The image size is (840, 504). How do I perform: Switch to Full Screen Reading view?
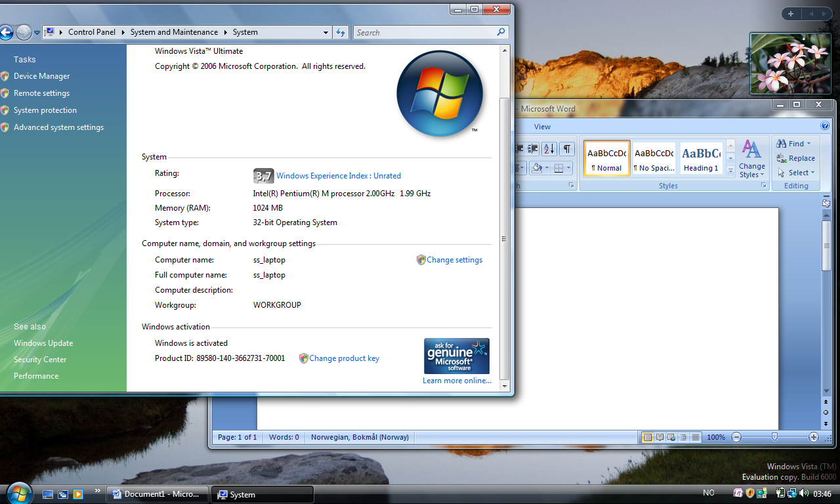pos(660,437)
